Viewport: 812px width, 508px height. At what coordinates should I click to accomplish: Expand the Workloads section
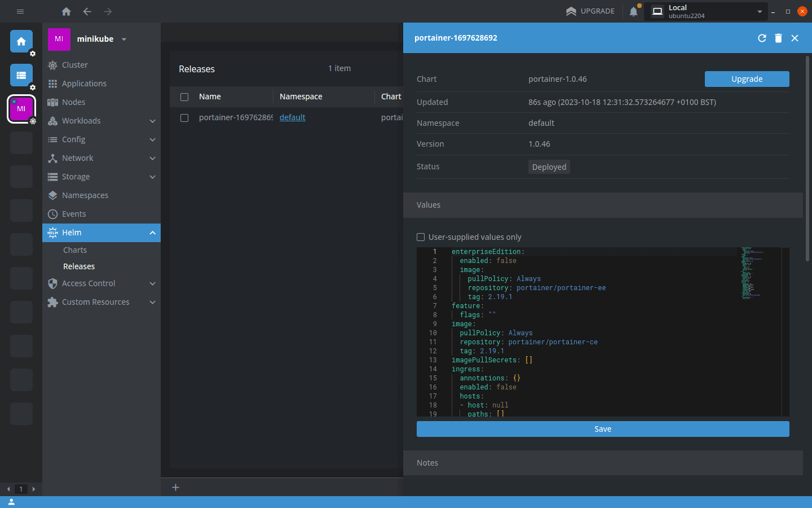pos(101,121)
